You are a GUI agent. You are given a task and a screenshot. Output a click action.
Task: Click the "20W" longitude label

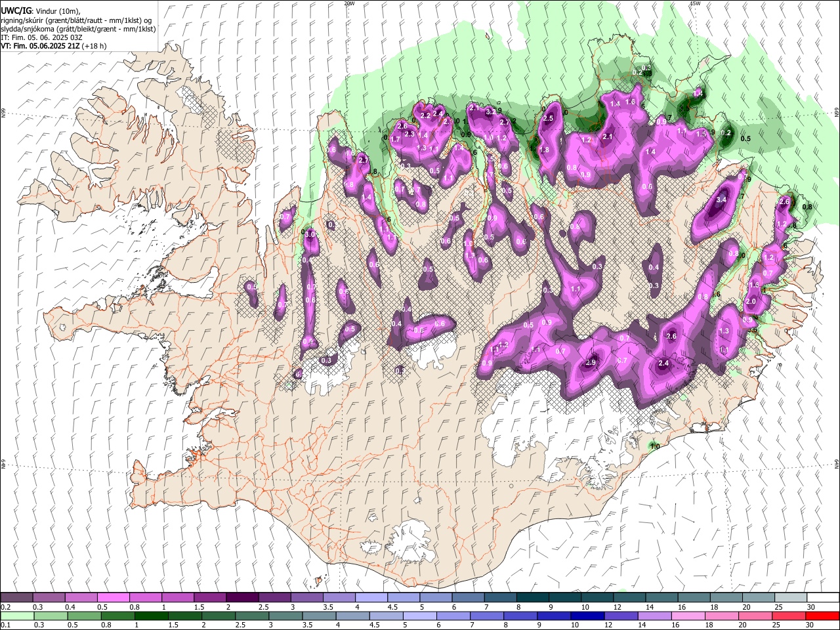point(349,3)
